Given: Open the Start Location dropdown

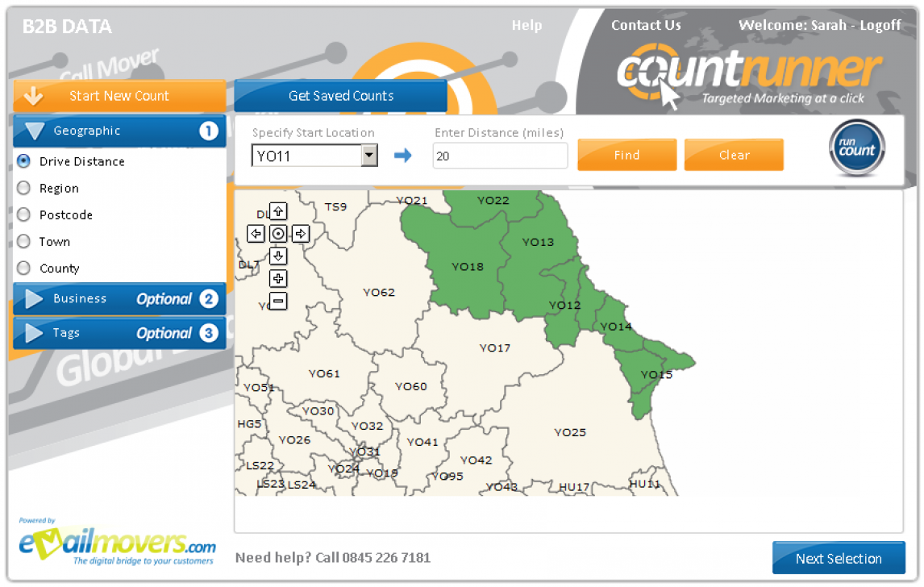Looking at the screenshot, I should tap(369, 156).
